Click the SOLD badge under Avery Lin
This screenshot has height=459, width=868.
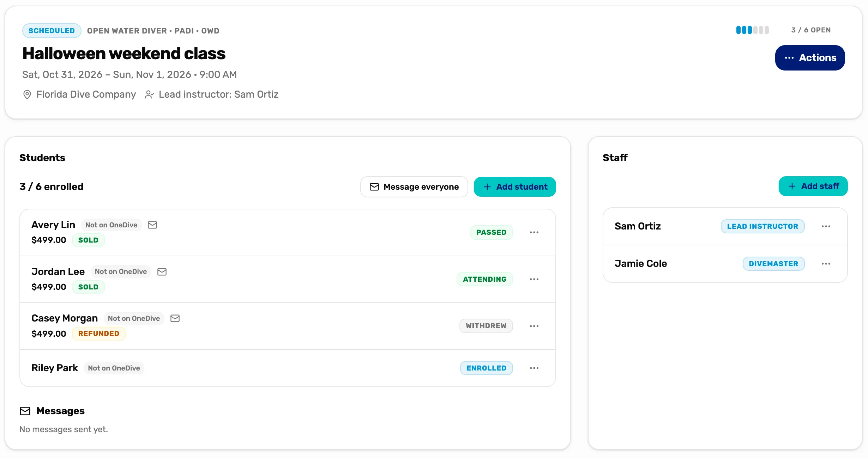point(88,240)
